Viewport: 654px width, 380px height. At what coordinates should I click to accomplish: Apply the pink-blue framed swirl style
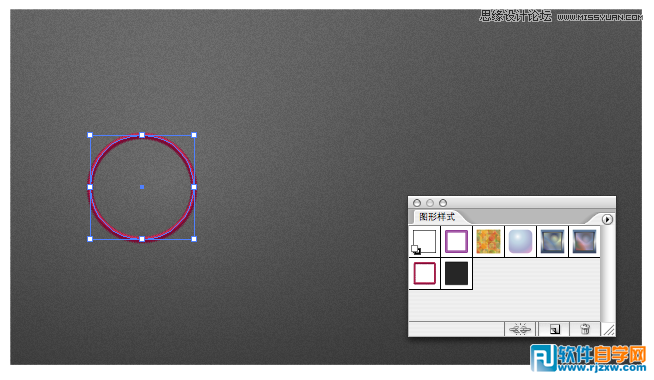click(584, 242)
